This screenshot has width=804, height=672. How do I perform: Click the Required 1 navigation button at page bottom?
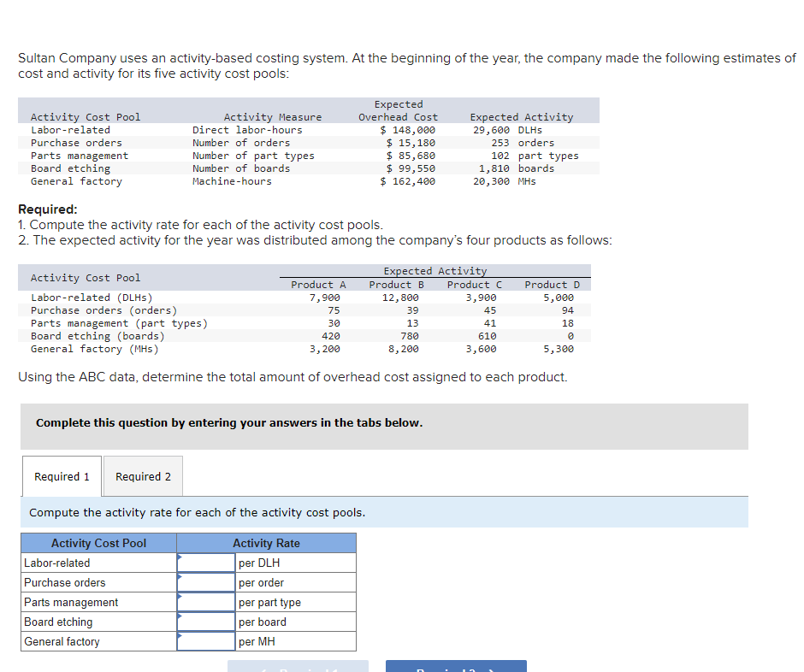298,666
